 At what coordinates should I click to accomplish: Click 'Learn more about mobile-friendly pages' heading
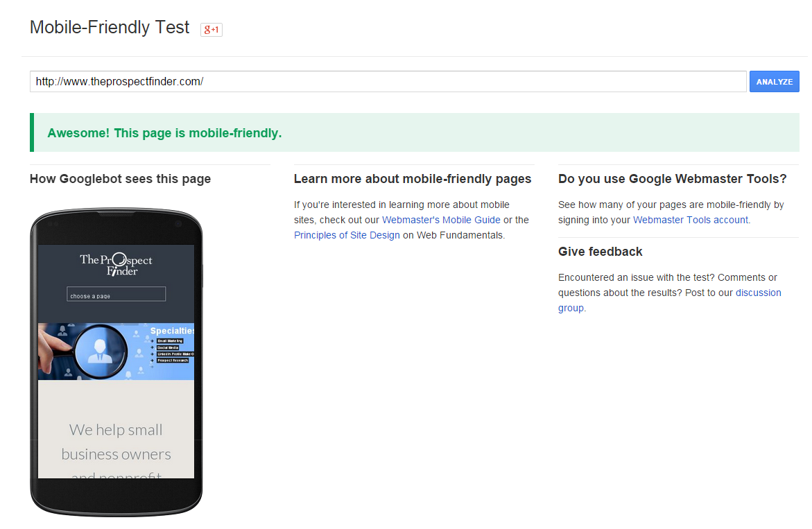click(x=413, y=179)
